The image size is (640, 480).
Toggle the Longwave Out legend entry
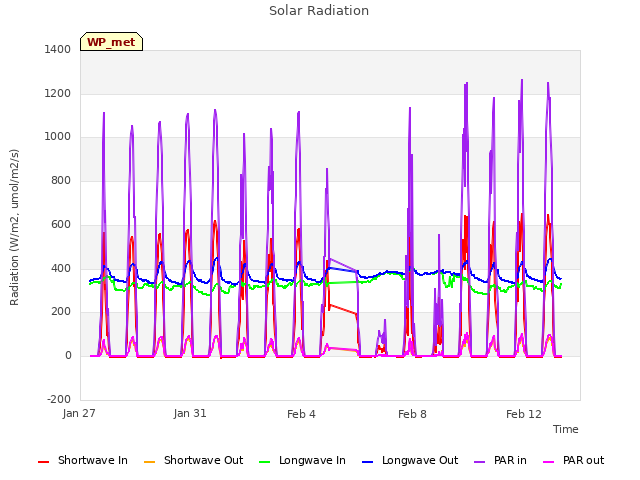[410, 461]
